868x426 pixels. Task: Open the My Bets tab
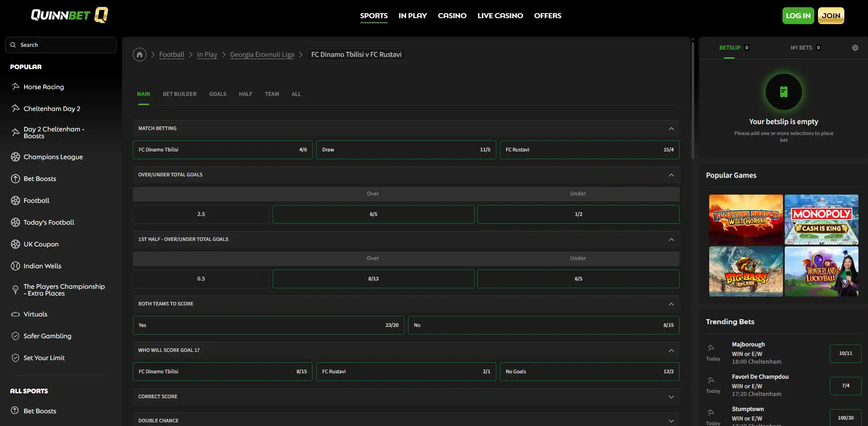(805, 48)
